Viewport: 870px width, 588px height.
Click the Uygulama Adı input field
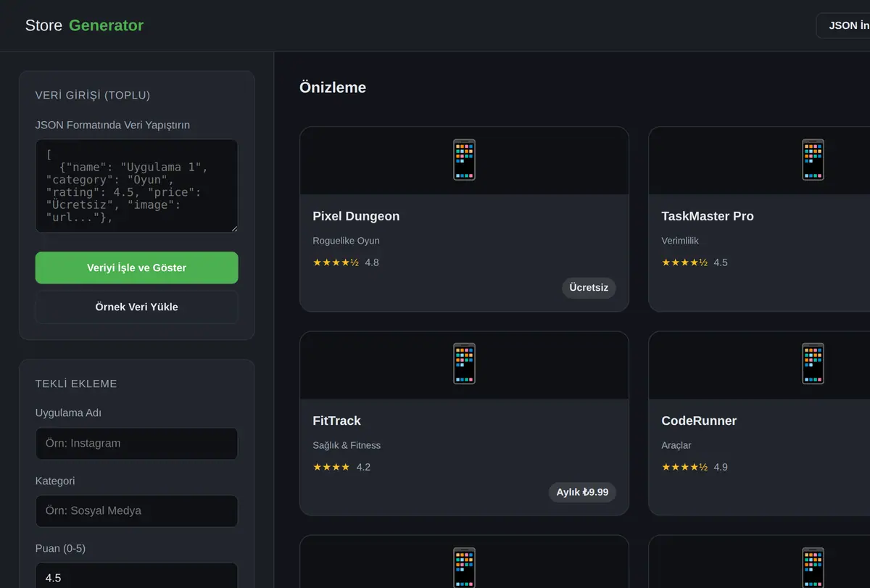click(x=136, y=443)
